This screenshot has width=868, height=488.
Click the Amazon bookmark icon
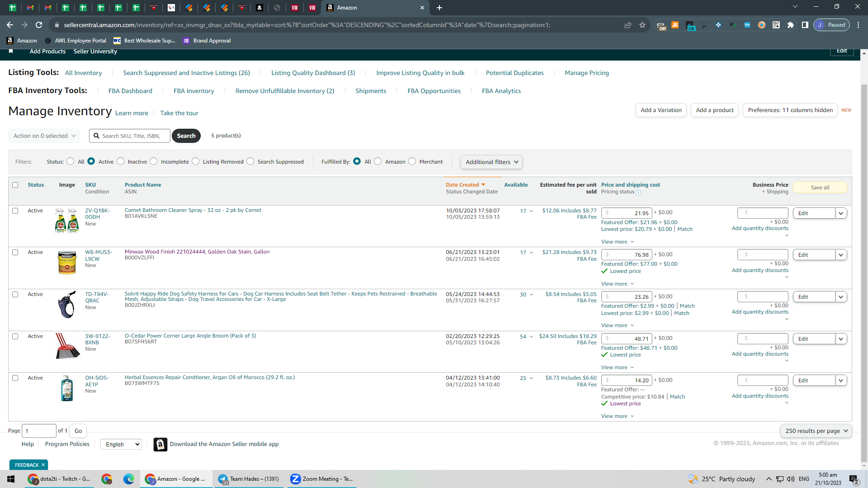click(10, 41)
